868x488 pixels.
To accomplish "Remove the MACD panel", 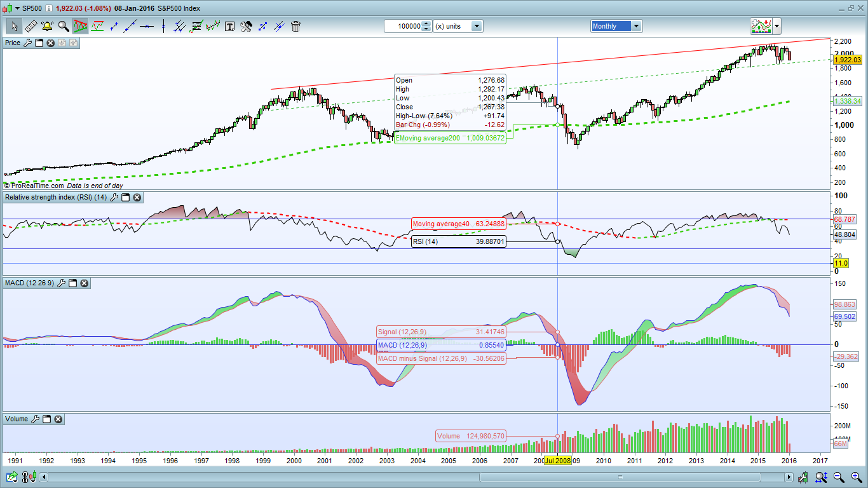I will tap(84, 283).
